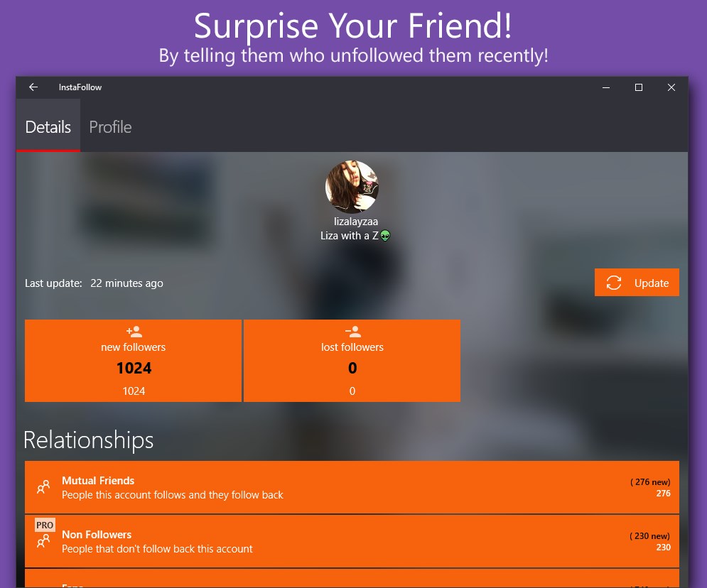The image size is (707, 588).
Task: Click the add-person icon above new followers
Action: (134, 332)
